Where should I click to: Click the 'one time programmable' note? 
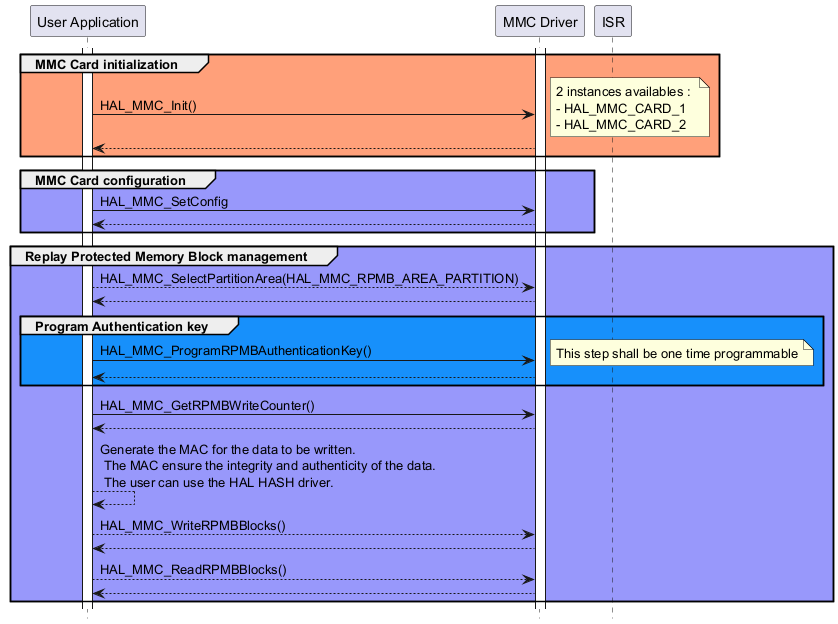677,353
